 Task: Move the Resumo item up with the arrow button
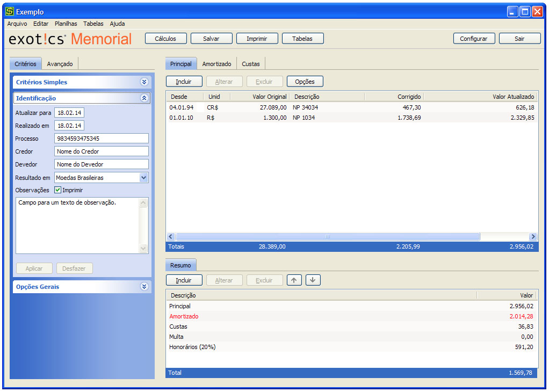[x=294, y=280]
